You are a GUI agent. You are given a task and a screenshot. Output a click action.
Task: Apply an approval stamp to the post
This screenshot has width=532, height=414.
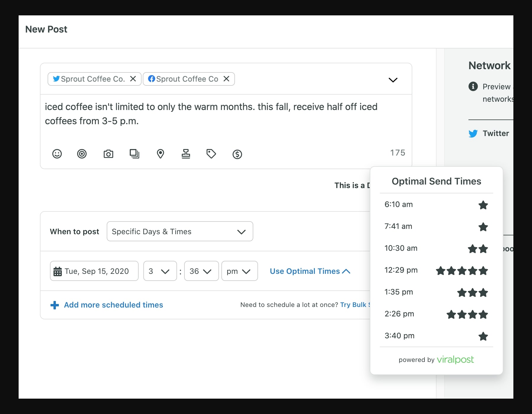pyautogui.click(x=186, y=154)
